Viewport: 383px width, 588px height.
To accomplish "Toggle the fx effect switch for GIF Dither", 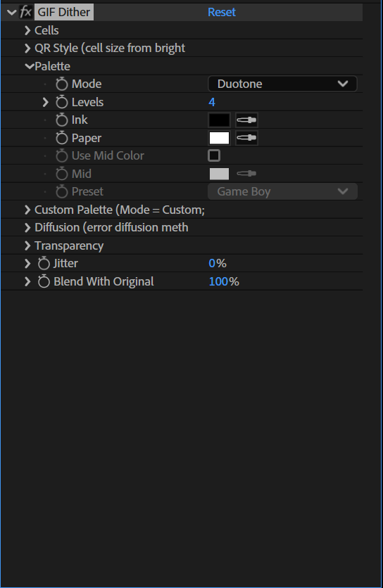I will point(25,12).
